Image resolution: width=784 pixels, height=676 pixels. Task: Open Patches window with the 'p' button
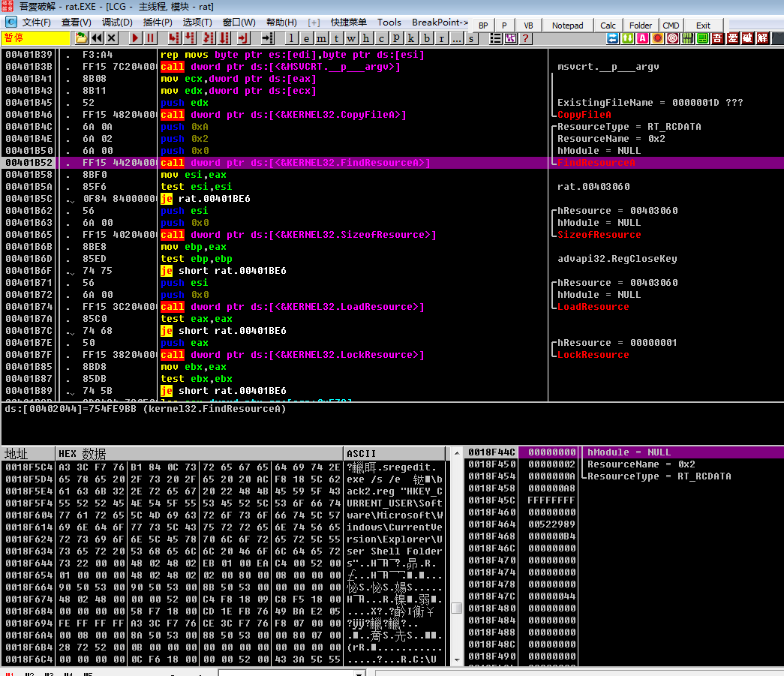tap(396, 38)
